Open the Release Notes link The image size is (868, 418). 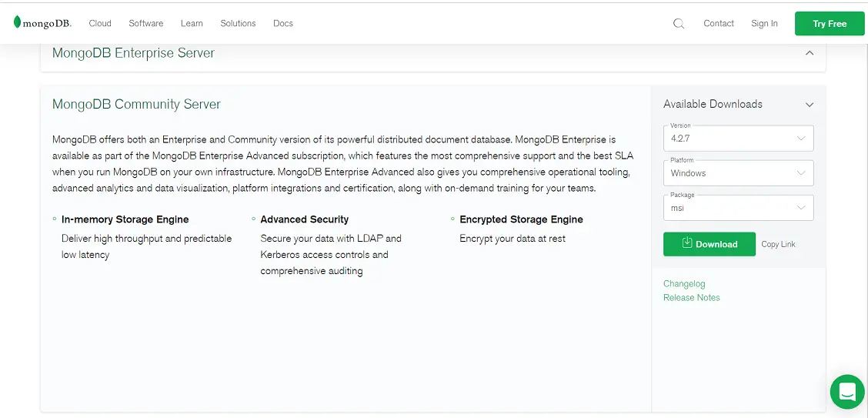(x=692, y=297)
